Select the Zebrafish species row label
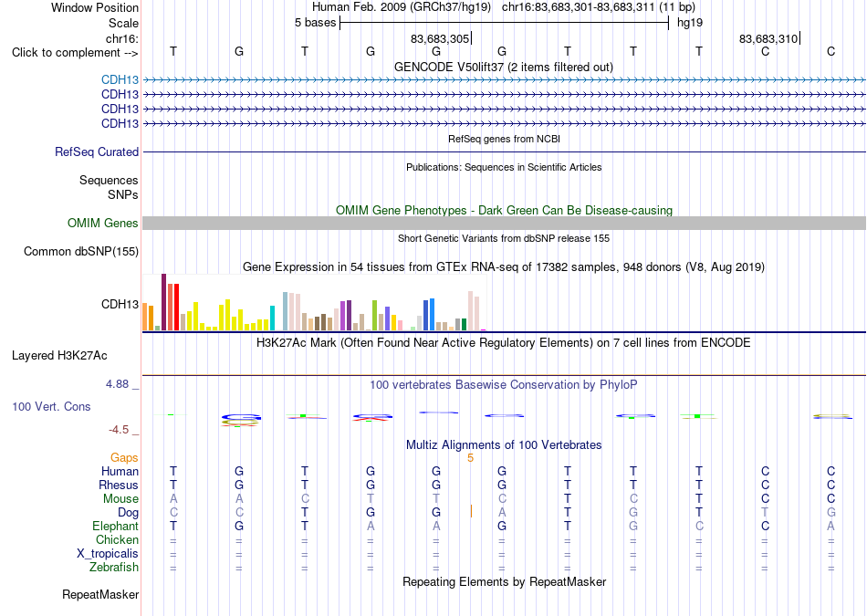Image resolution: width=867 pixels, height=616 pixels. click(114, 567)
